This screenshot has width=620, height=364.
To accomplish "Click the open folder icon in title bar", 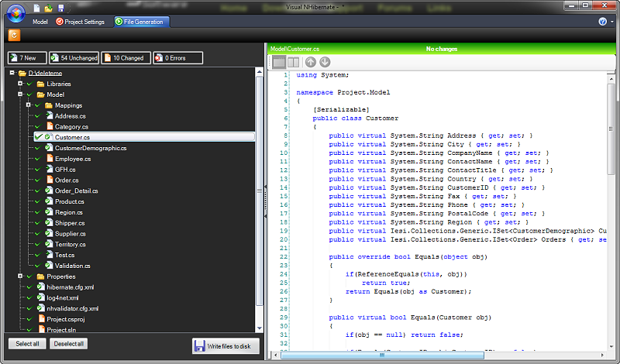I will (48, 8).
